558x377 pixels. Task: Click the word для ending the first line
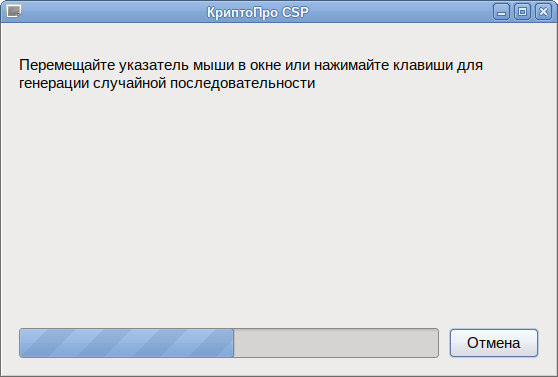tap(470, 65)
